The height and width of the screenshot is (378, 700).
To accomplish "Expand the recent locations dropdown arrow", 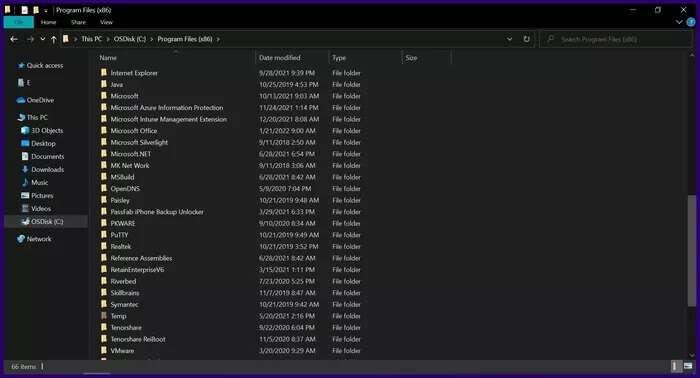I will click(x=42, y=39).
